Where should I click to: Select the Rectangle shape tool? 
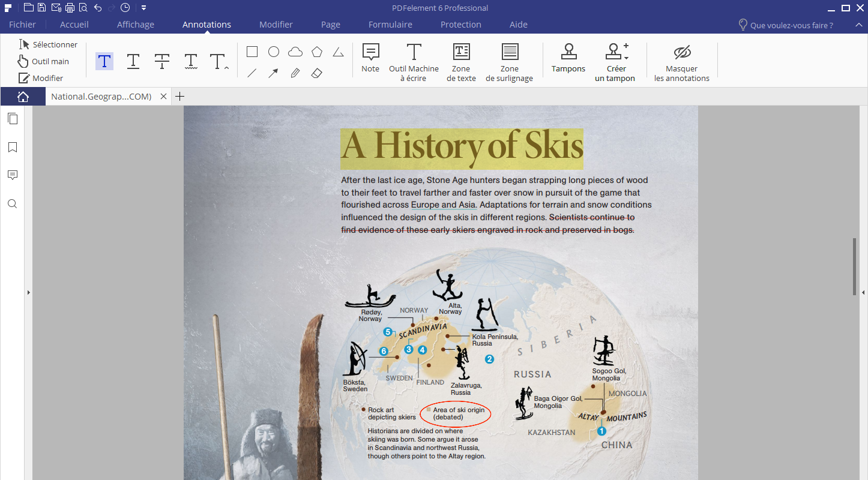(252, 52)
